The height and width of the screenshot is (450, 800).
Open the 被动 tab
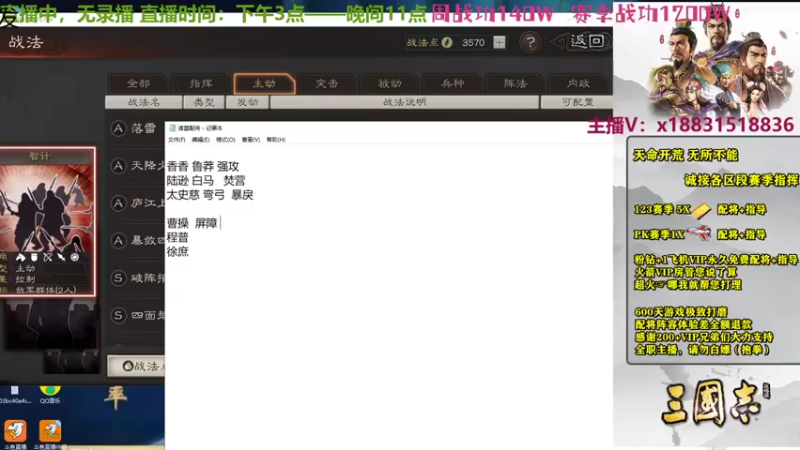390,84
